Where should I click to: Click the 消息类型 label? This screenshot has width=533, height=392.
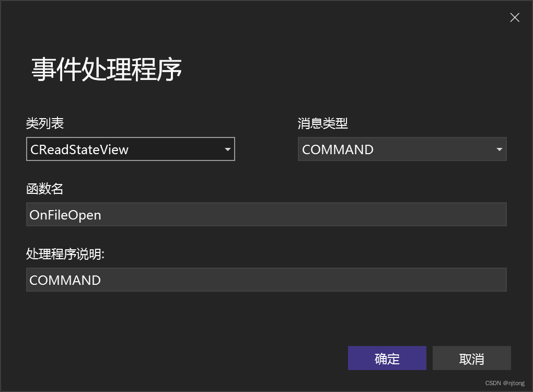click(x=322, y=123)
